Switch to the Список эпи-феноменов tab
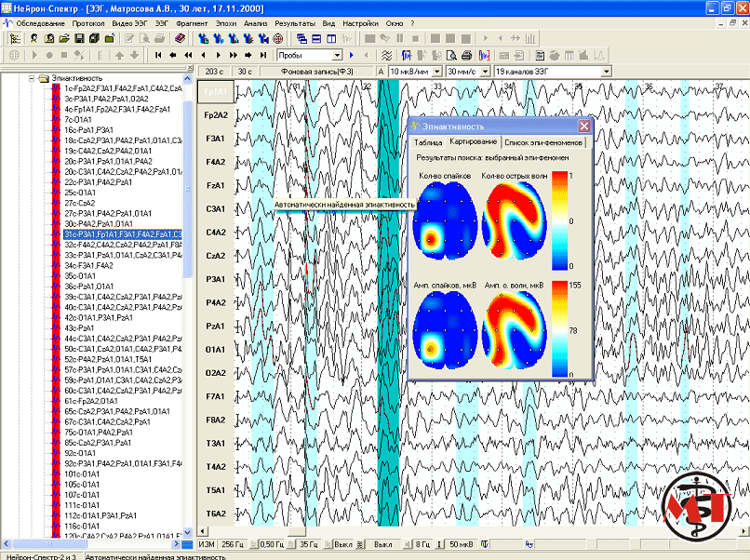 click(x=543, y=142)
